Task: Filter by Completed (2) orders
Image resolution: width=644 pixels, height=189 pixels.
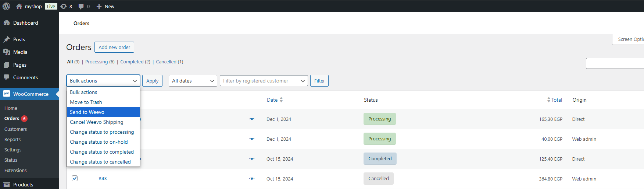Action: 135,62
